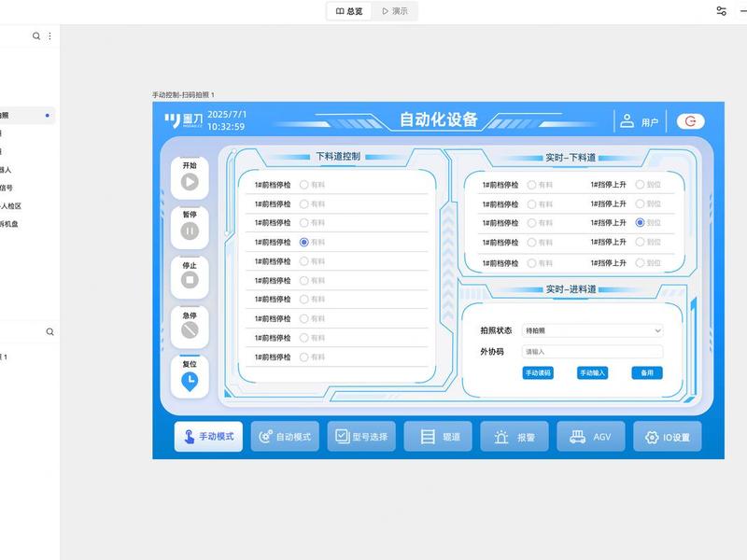Click the user profile icon beside 用户

627,121
